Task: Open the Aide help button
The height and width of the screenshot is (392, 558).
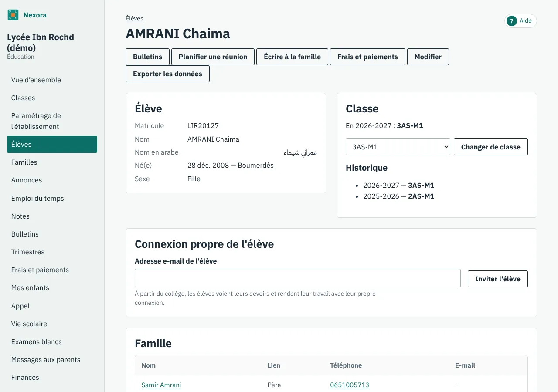Action: pyautogui.click(x=521, y=21)
